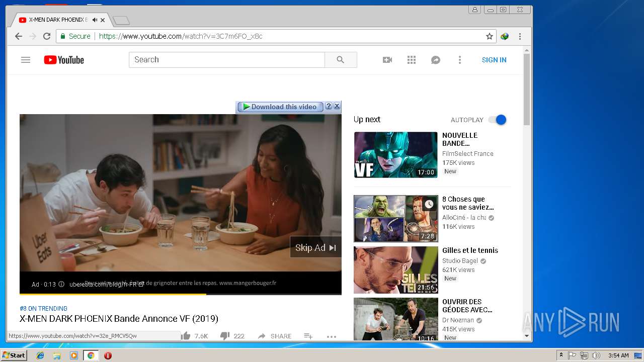
Task: Open the YouTube hamburger guide menu
Action: coord(26,60)
